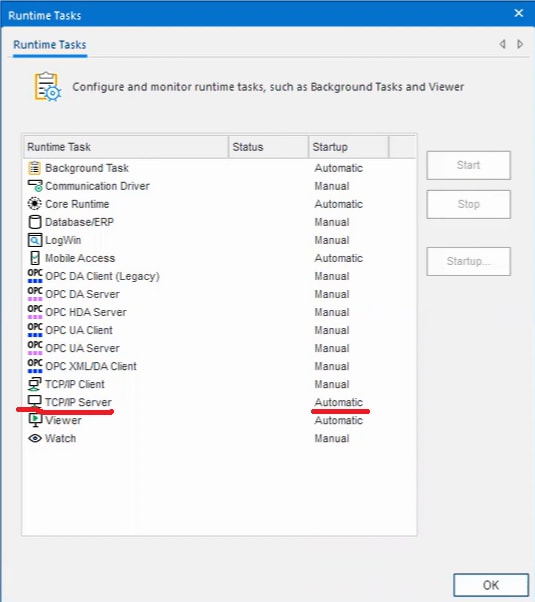This screenshot has height=602, width=535.
Task: Click Manual startup of TCP/IP Client
Action: click(x=332, y=385)
